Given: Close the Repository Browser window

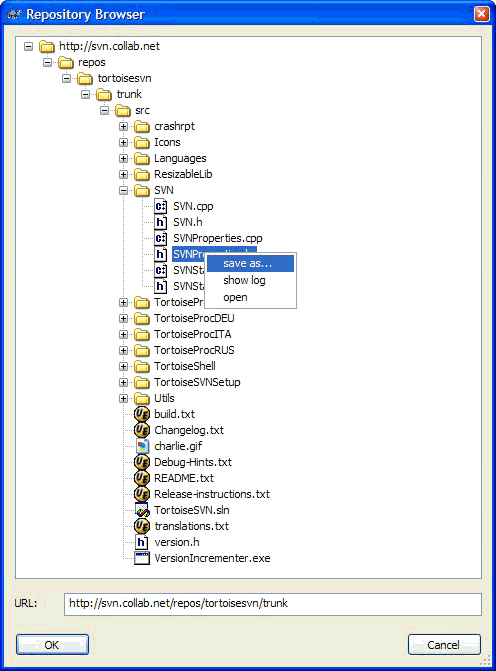Looking at the screenshot, I should tap(481, 14).
